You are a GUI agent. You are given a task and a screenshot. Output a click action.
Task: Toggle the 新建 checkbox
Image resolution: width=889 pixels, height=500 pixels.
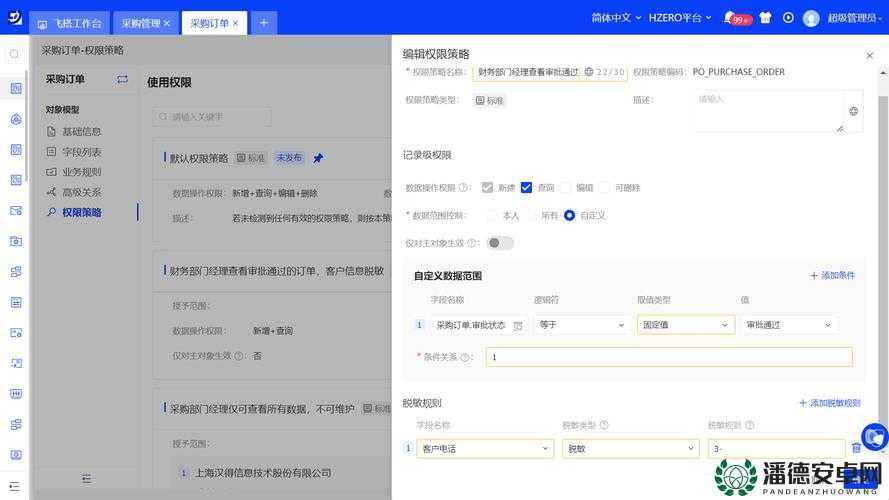click(x=487, y=188)
